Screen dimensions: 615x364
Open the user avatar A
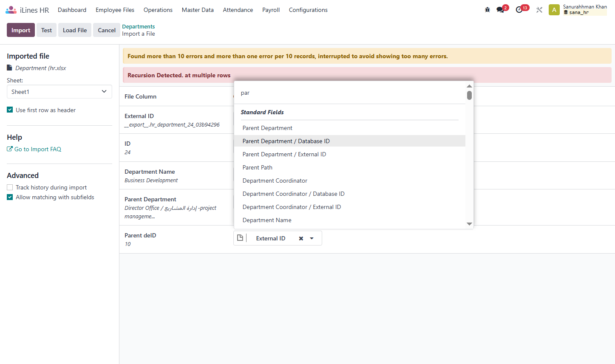[x=554, y=10]
